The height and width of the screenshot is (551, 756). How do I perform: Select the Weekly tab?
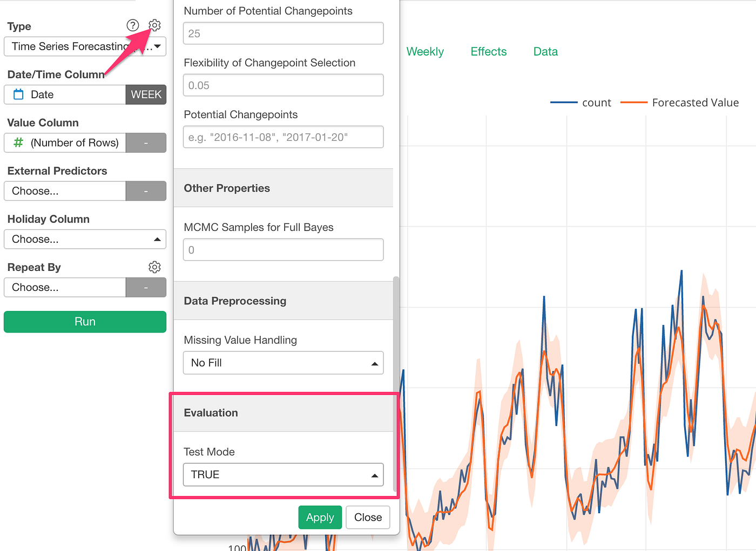point(425,51)
